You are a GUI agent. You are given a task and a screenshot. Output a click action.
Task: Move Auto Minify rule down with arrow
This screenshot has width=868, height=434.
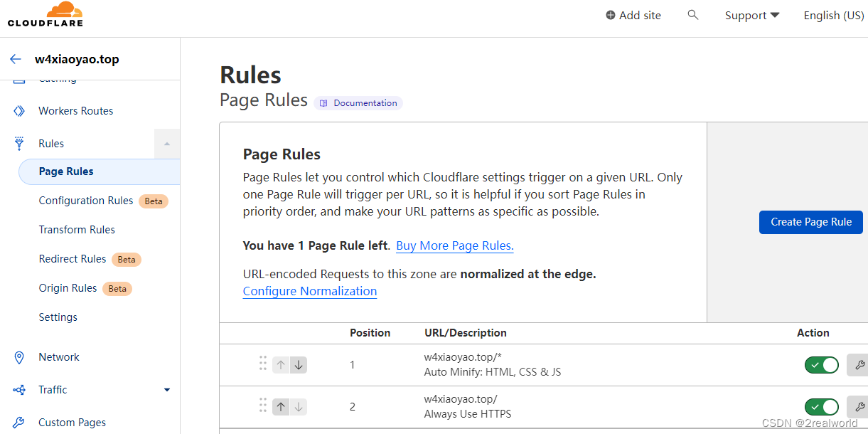299,365
